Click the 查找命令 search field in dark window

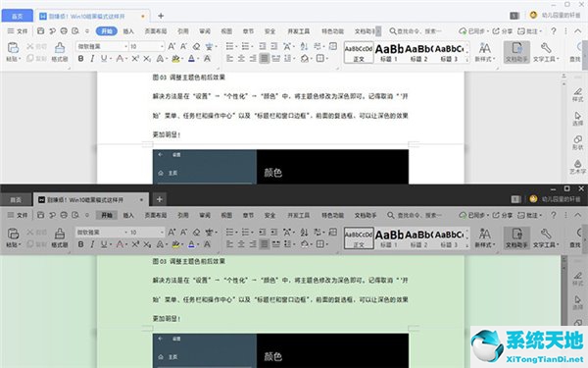(415, 215)
